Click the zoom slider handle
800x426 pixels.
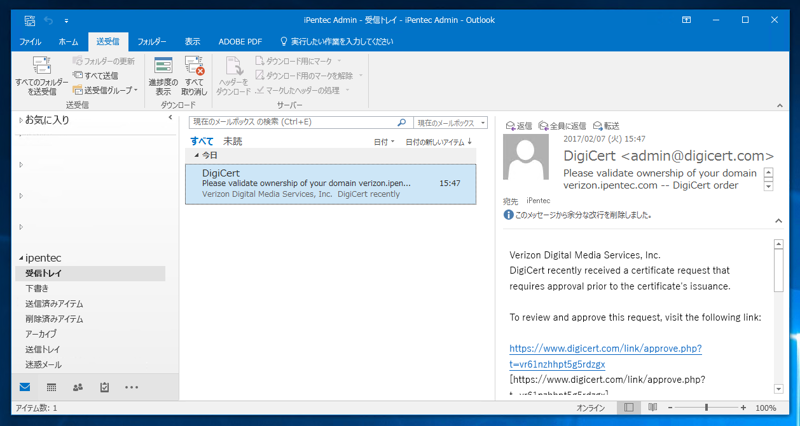(x=707, y=408)
